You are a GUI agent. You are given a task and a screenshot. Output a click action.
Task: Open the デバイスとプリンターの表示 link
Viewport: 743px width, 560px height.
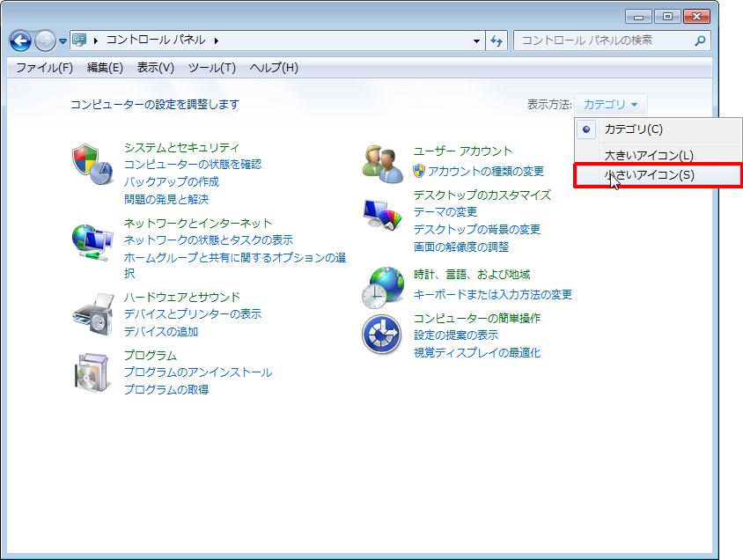[192, 314]
